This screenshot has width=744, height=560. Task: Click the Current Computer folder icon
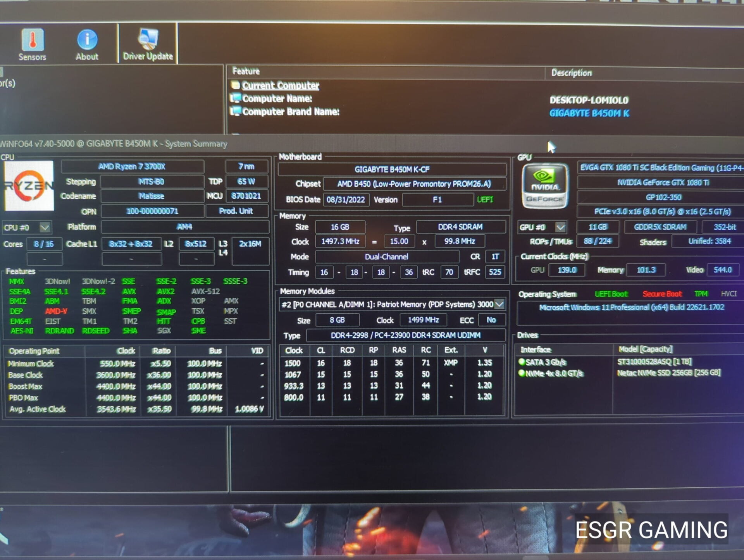pyautogui.click(x=235, y=85)
